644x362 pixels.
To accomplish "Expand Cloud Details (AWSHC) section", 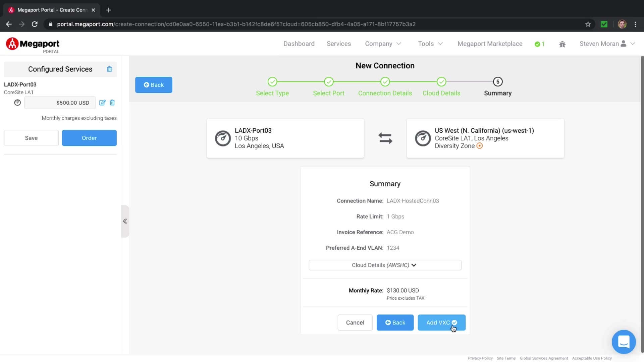I will [x=385, y=265].
